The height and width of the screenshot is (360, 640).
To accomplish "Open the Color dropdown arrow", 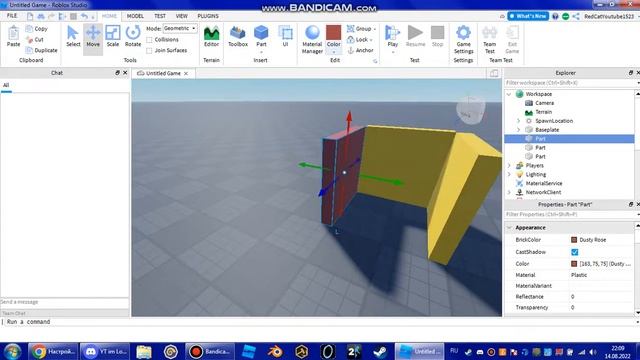I will pos(333,52).
